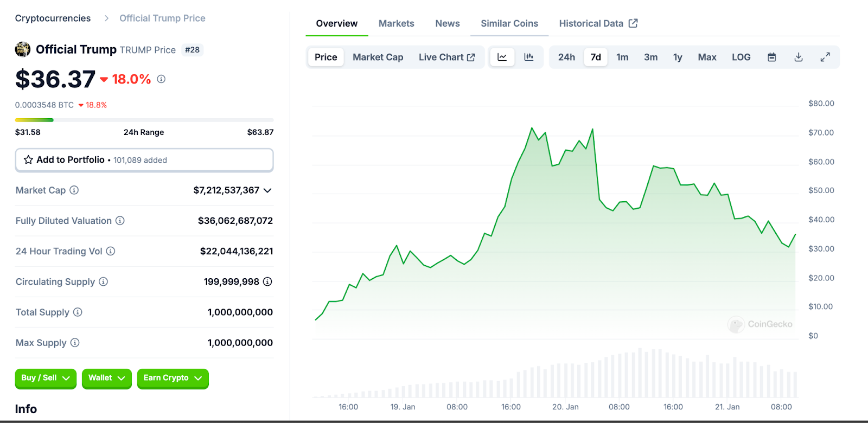Switch chart to Market Cap view
868x423 pixels.
click(x=378, y=57)
